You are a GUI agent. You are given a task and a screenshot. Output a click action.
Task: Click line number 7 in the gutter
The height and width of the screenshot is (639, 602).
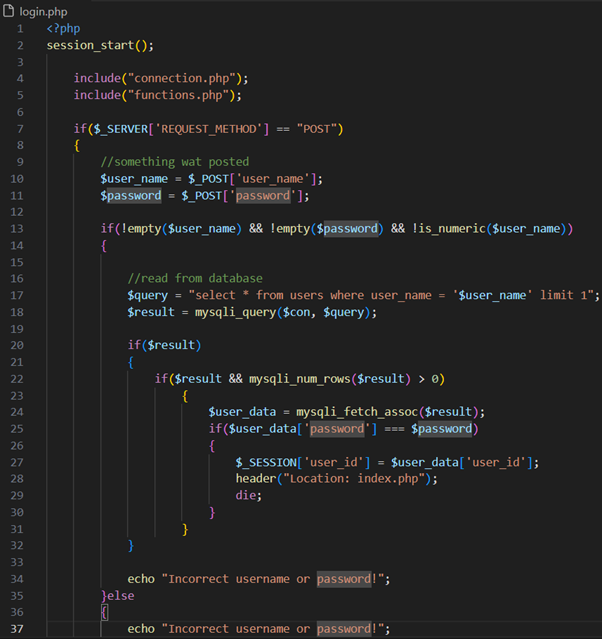[x=19, y=128]
